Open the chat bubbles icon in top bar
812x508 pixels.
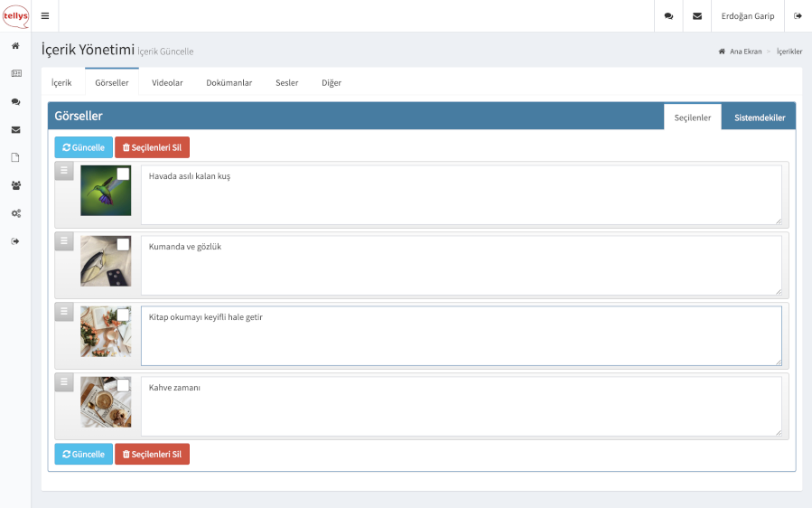[668, 16]
